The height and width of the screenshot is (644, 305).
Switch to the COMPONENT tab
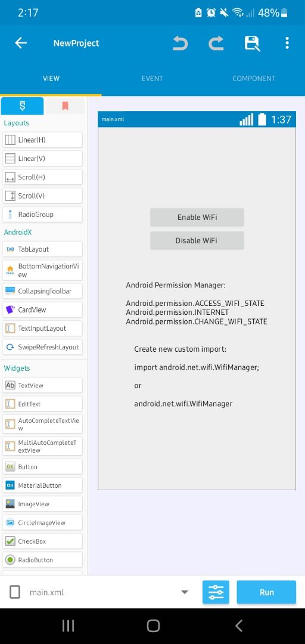tap(254, 79)
